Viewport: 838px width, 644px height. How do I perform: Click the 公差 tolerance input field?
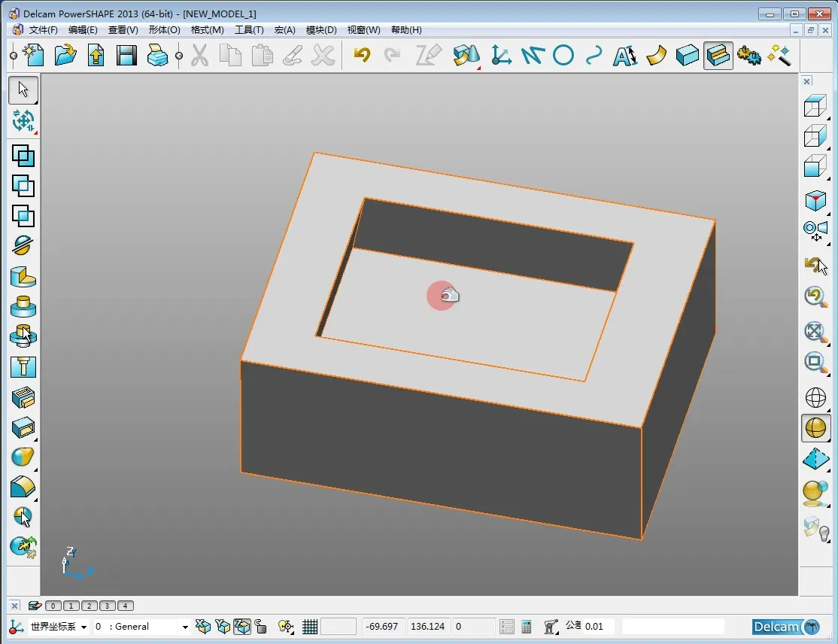pyautogui.click(x=599, y=627)
